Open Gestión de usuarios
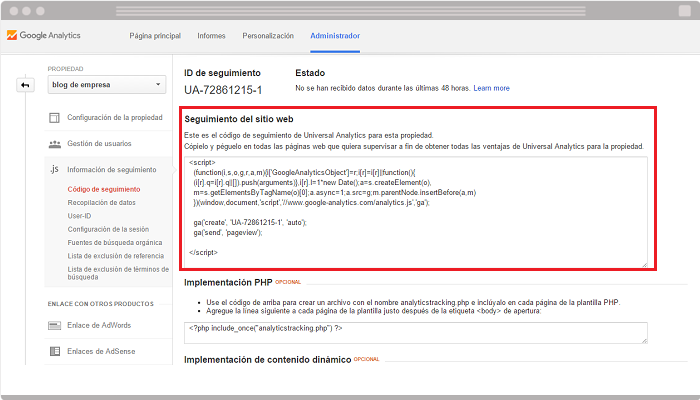700x400 pixels. point(99,143)
